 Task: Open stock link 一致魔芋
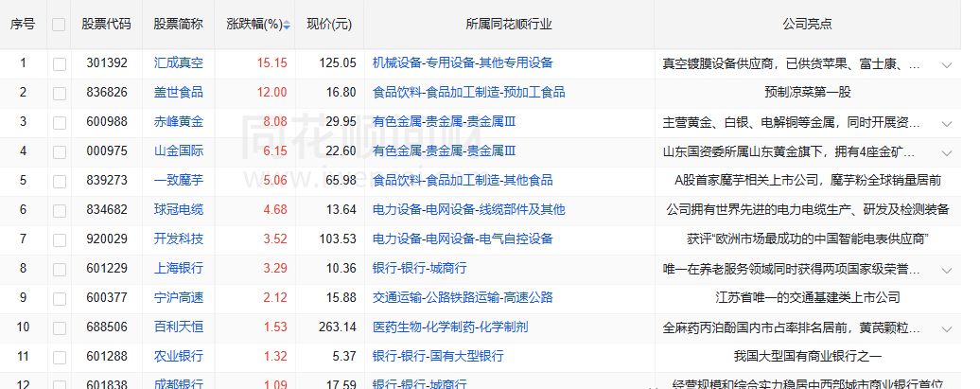pos(179,181)
